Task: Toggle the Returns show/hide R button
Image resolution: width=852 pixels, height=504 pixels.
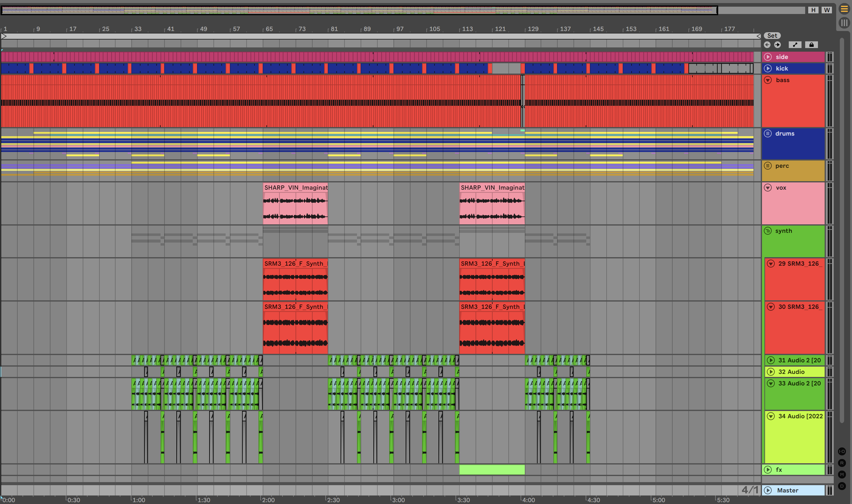Action: tap(842, 463)
